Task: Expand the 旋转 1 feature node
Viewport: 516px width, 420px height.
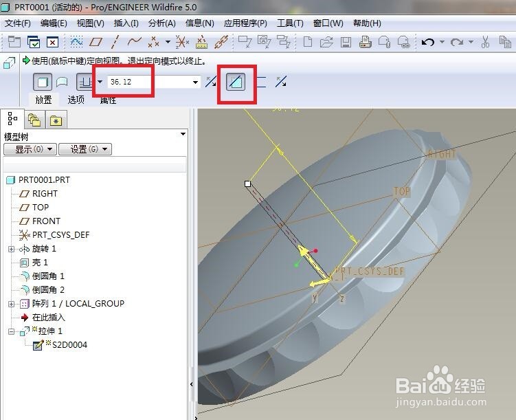Action: [11, 249]
